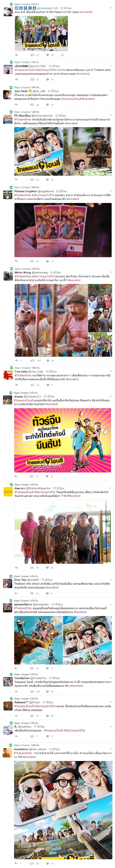Screen dimensions: 115x868
Task: Reply to the MAFIA @nuttasarun_shi tweet
Action: click(x=17, y=55)
